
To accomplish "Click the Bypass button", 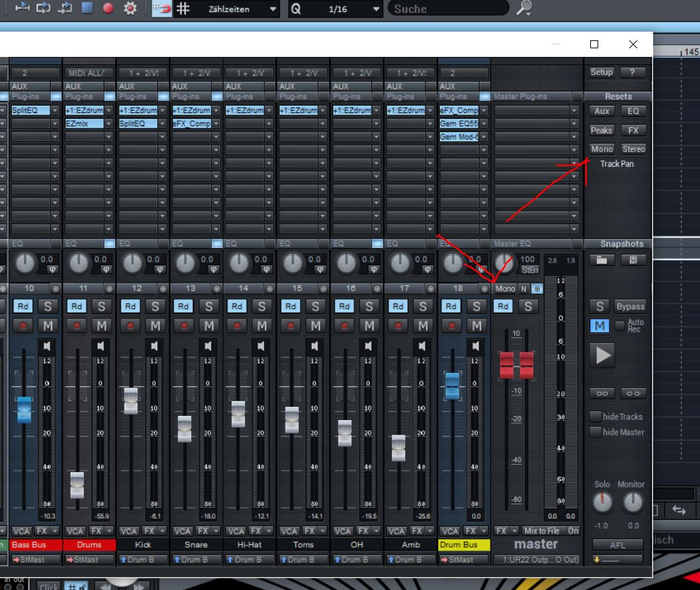I will coord(631,306).
